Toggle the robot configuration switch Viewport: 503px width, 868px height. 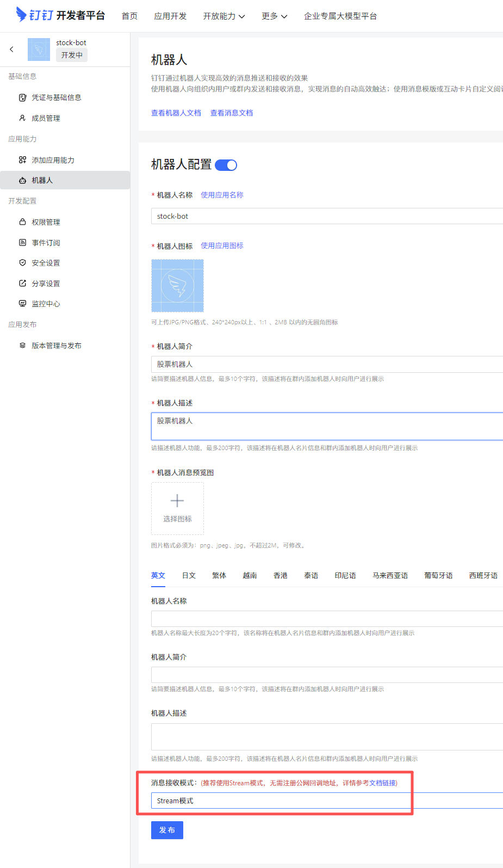[x=226, y=165]
